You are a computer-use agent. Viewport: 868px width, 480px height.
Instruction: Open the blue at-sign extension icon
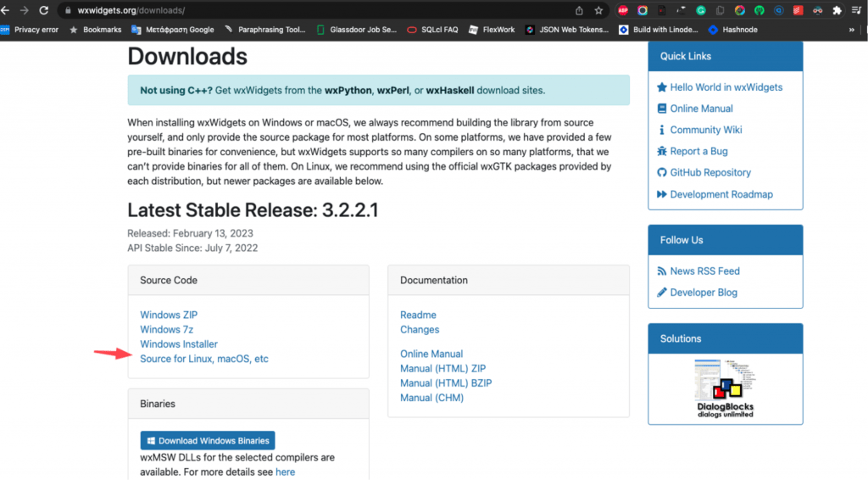point(778,10)
